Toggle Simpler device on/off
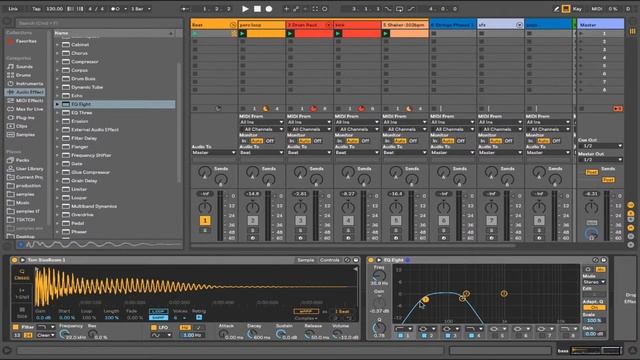 click(15, 260)
